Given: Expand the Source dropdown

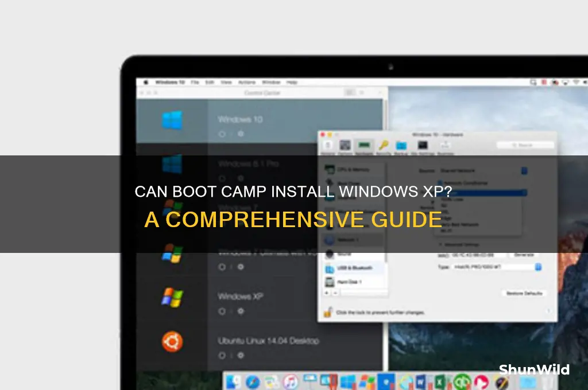Looking at the screenshot, I should click(x=524, y=170).
